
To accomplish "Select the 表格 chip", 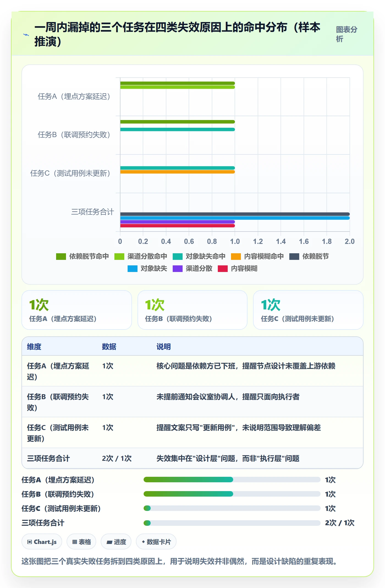I will pos(81,542).
